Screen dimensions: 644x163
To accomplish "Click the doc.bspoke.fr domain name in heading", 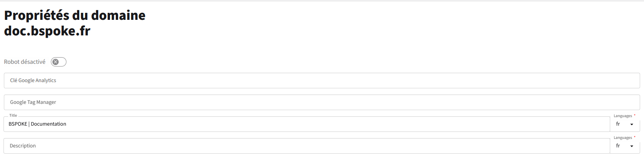I will point(47,31).
